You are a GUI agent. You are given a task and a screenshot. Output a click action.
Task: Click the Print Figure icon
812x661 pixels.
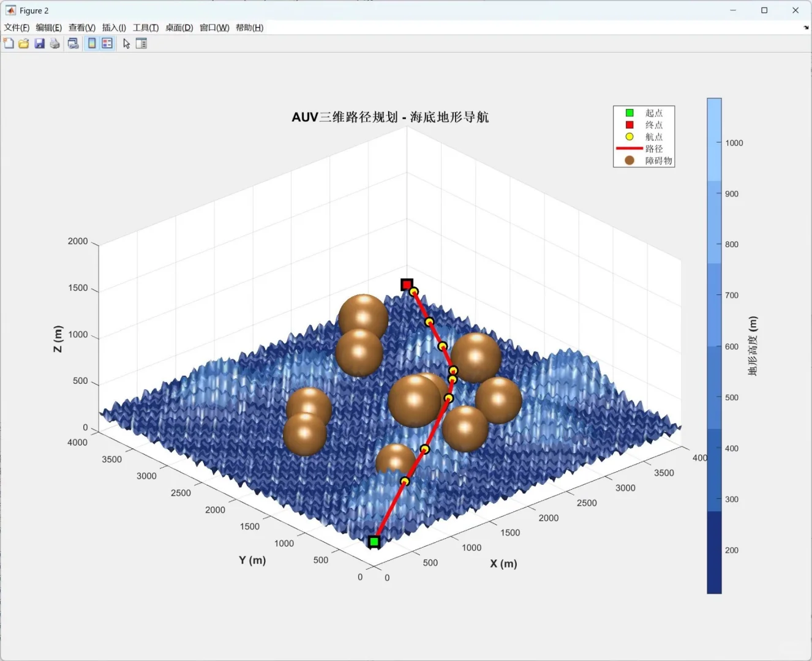click(x=55, y=43)
